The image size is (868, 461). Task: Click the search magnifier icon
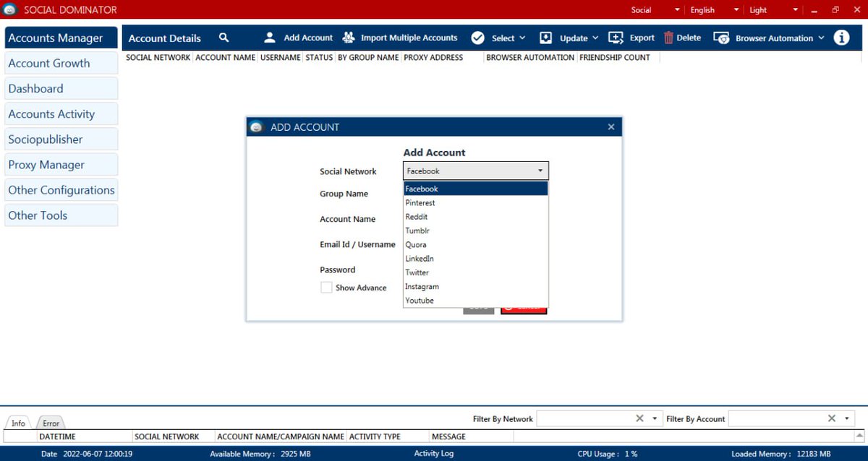(x=224, y=38)
